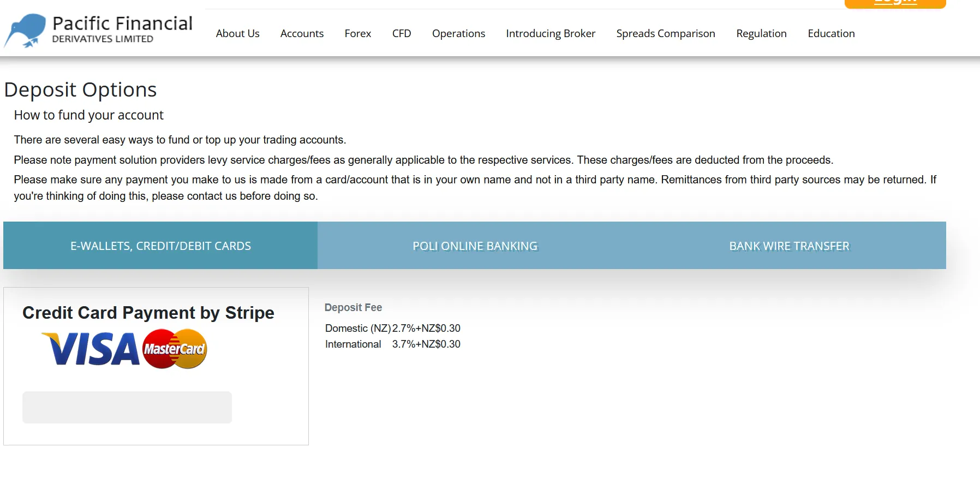
Task: Click the Deposit Options heading
Action: 80,90
